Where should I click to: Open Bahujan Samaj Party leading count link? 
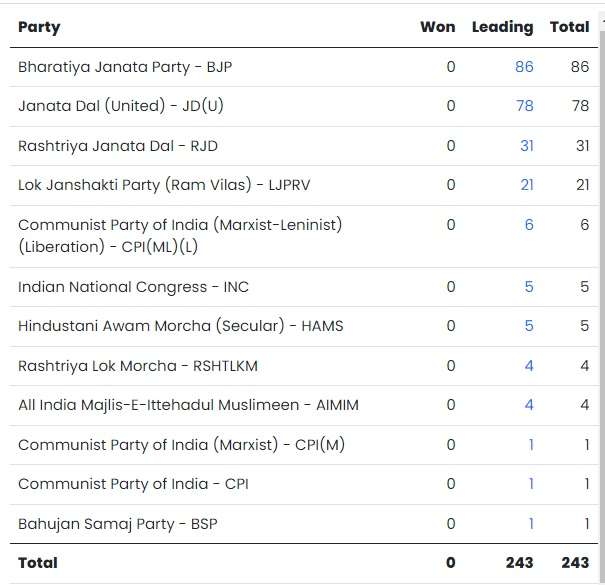coord(531,524)
